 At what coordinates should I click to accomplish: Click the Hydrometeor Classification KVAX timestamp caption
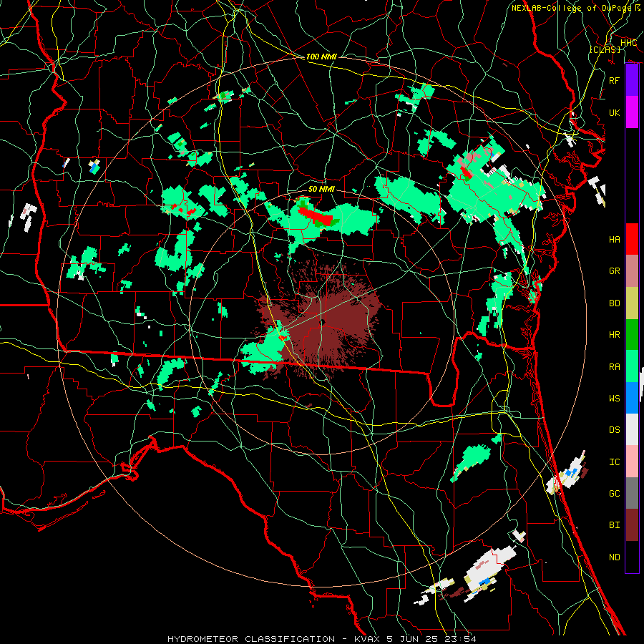click(322, 639)
